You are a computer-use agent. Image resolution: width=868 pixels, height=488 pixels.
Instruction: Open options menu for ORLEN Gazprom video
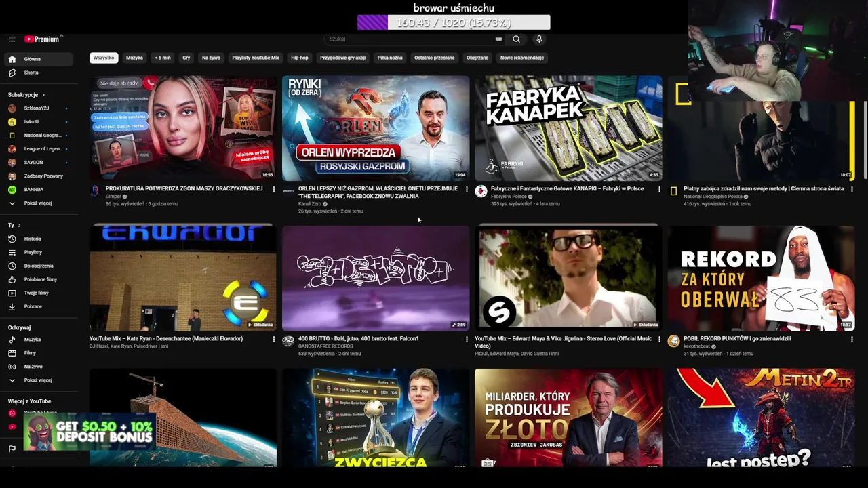click(467, 189)
